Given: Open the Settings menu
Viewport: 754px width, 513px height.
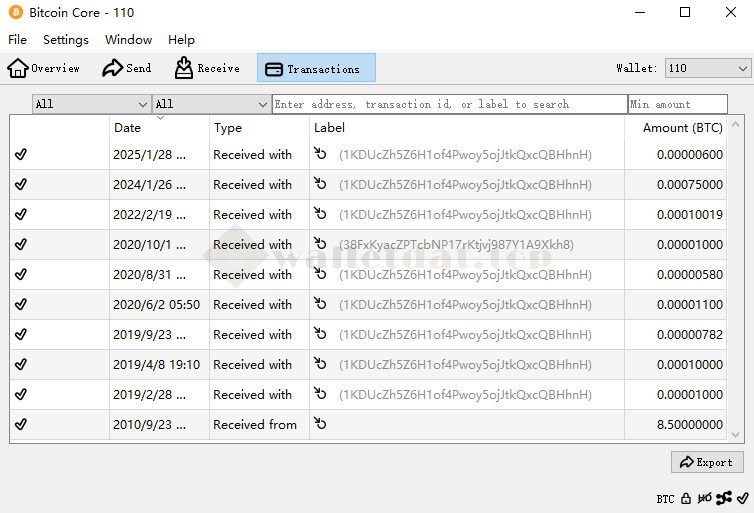Looking at the screenshot, I should (x=66, y=40).
